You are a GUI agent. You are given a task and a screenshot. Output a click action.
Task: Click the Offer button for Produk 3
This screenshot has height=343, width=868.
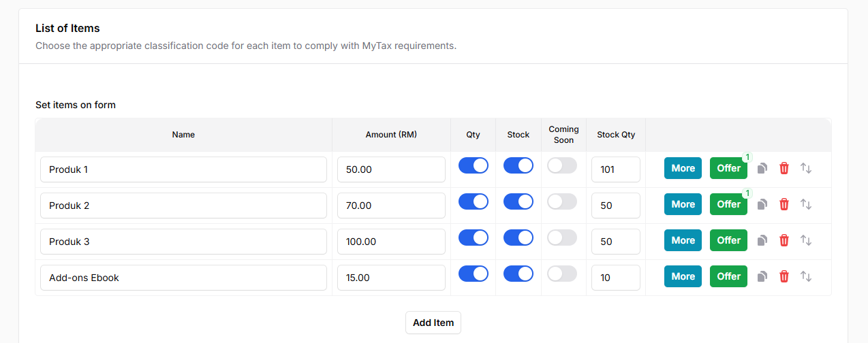click(x=728, y=240)
